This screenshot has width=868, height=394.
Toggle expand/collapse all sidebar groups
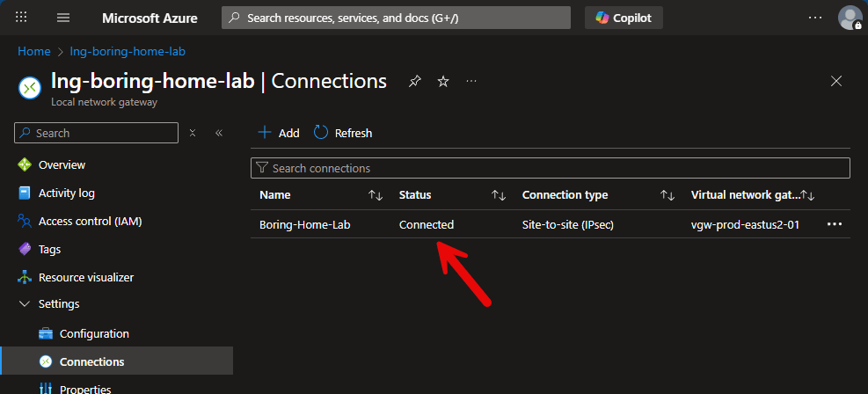[x=193, y=133]
